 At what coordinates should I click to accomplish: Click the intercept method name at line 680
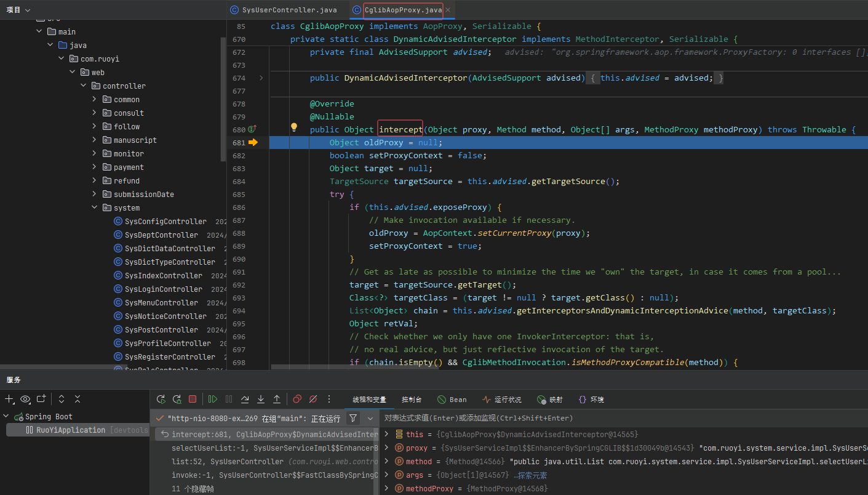pos(400,129)
